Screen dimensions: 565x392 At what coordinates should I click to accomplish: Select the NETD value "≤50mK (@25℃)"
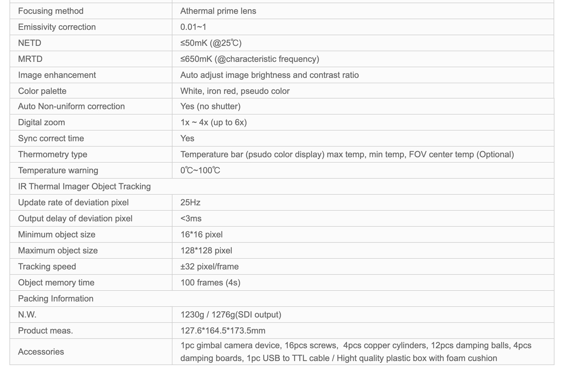pyautogui.click(x=211, y=43)
